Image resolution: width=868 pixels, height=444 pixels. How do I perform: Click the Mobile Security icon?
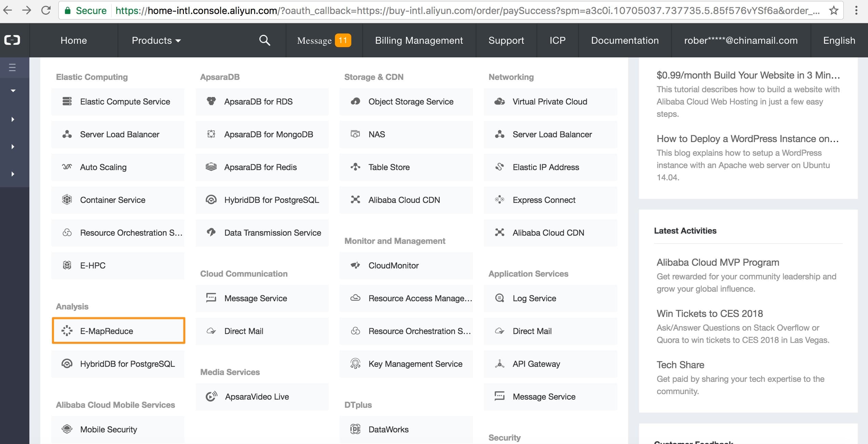[67, 429]
